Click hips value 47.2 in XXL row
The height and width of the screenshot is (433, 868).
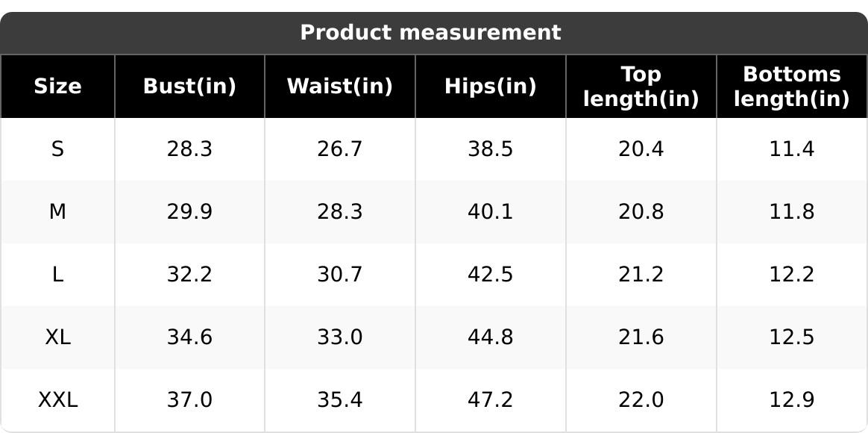[x=491, y=399]
